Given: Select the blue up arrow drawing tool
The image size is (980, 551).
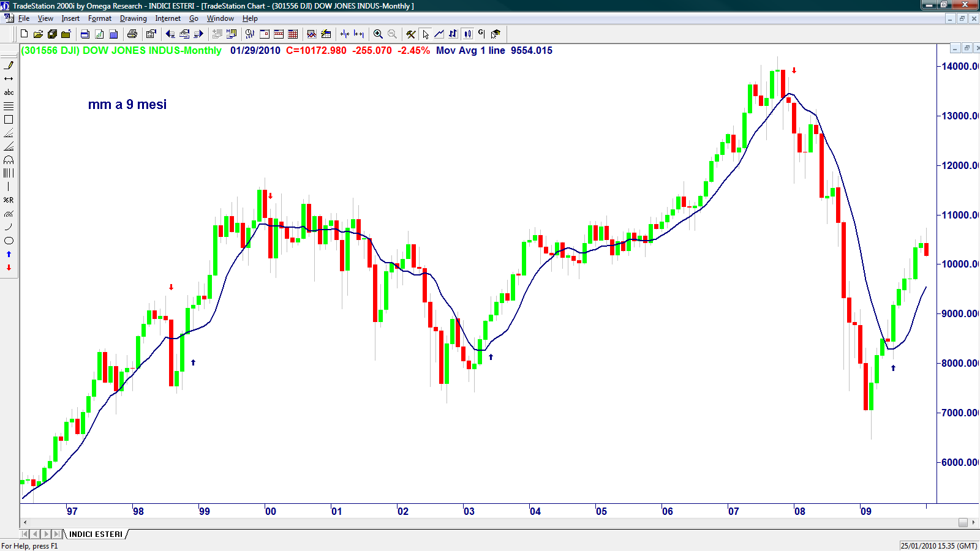Looking at the screenshot, I should pyautogui.click(x=9, y=254).
